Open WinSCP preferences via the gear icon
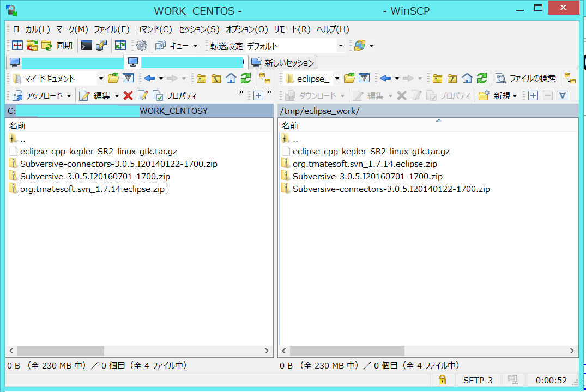 coord(141,45)
